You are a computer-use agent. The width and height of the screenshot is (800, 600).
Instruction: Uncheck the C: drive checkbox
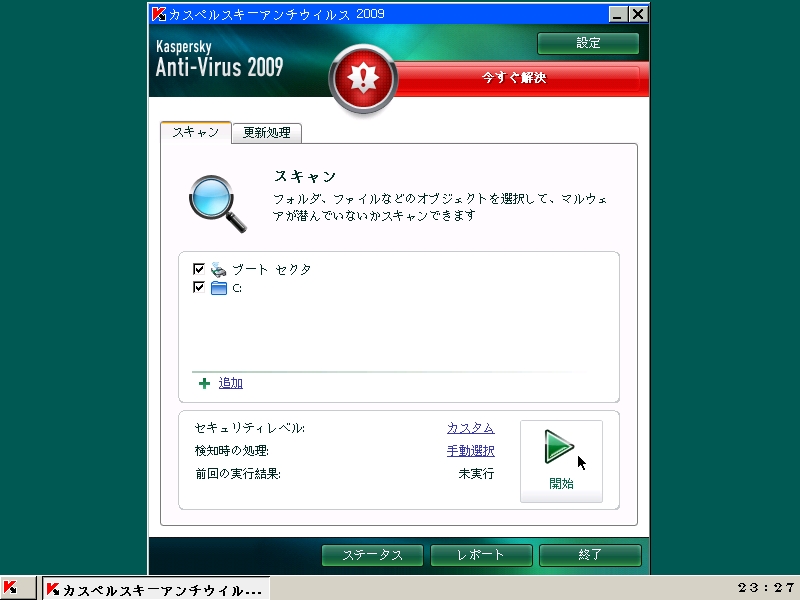[x=198, y=287]
